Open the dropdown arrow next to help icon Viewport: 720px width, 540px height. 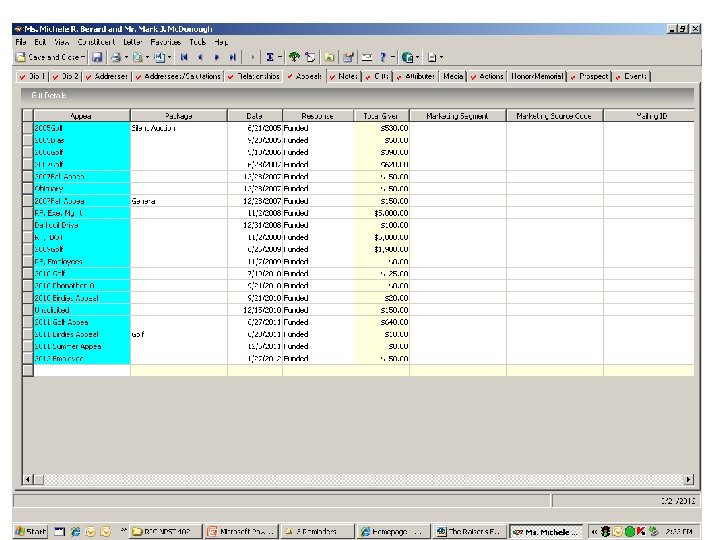point(393,57)
